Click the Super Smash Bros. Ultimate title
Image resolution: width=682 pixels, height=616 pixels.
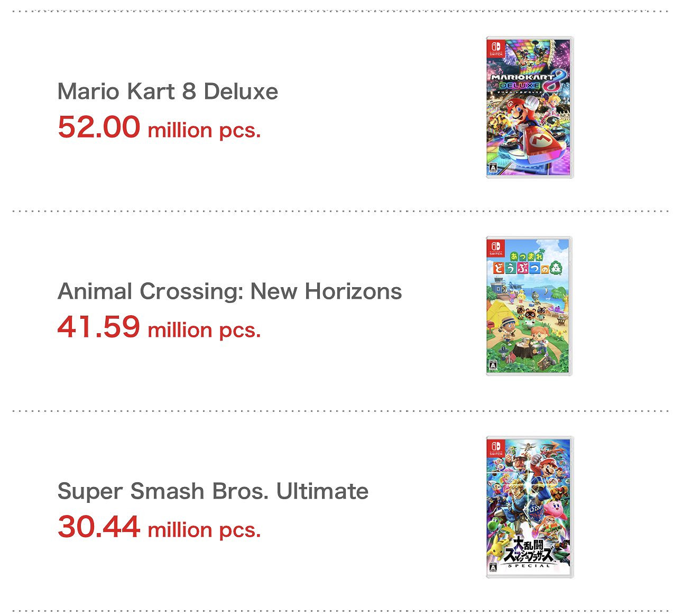pyautogui.click(x=213, y=491)
